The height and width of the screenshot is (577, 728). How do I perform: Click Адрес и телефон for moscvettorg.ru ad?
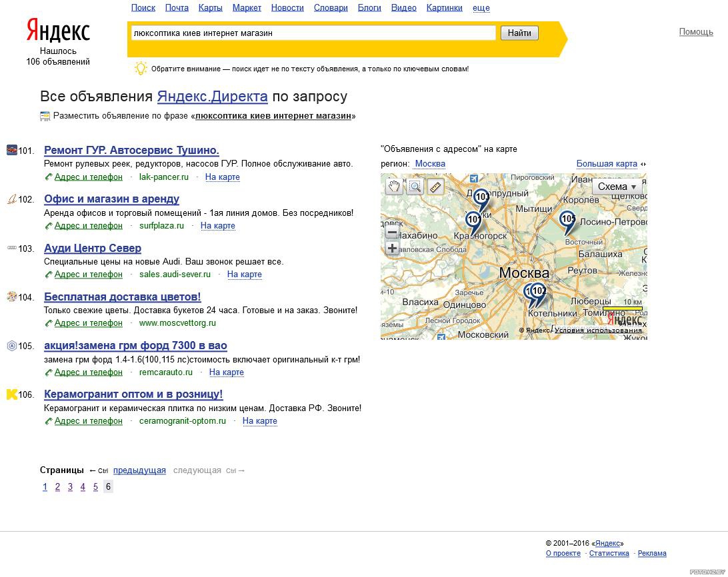coord(88,323)
